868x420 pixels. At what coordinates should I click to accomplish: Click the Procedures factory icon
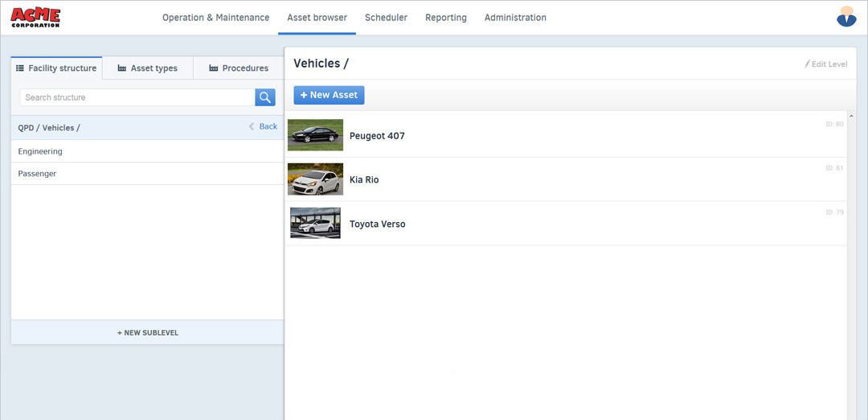[213, 68]
